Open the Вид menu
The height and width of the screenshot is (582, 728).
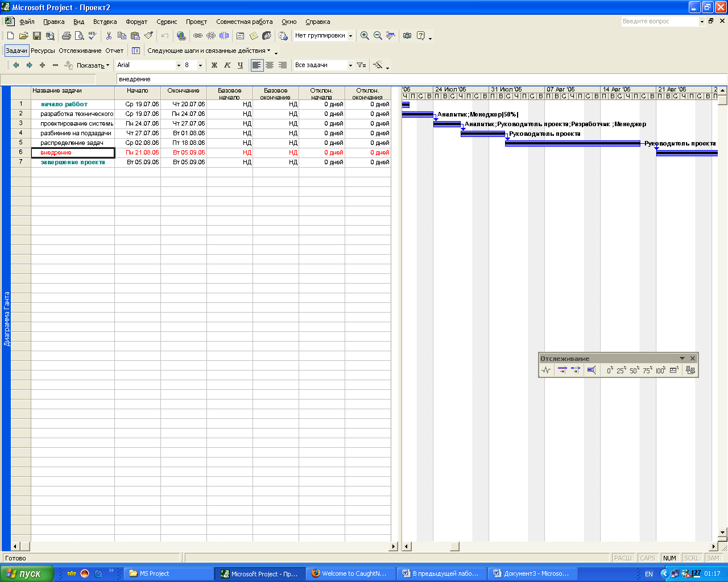[x=79, y=22]
